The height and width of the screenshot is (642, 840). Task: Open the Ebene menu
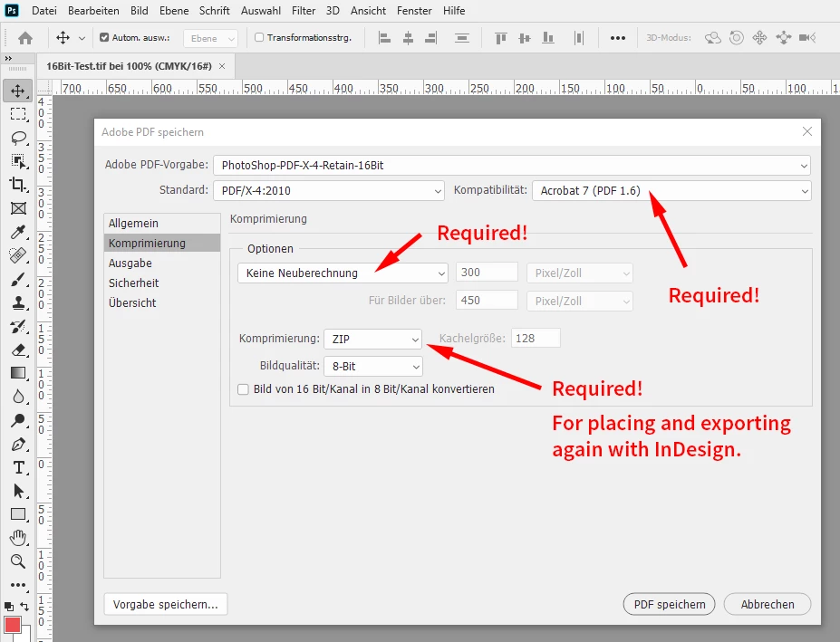coord(174,11)
